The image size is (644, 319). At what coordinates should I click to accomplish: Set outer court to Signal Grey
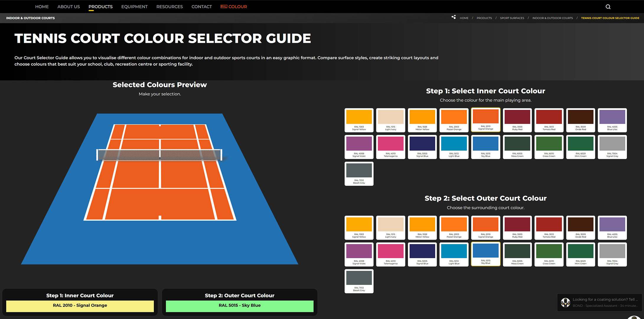pyautogui.click(x=612, y=255)
